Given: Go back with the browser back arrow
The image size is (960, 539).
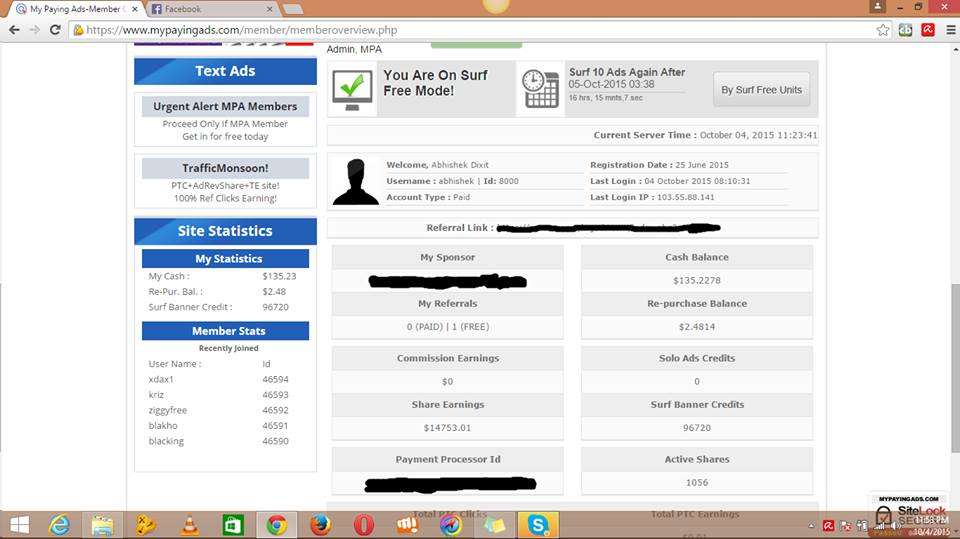Looking at the screenshot, I should pos(14,29).
